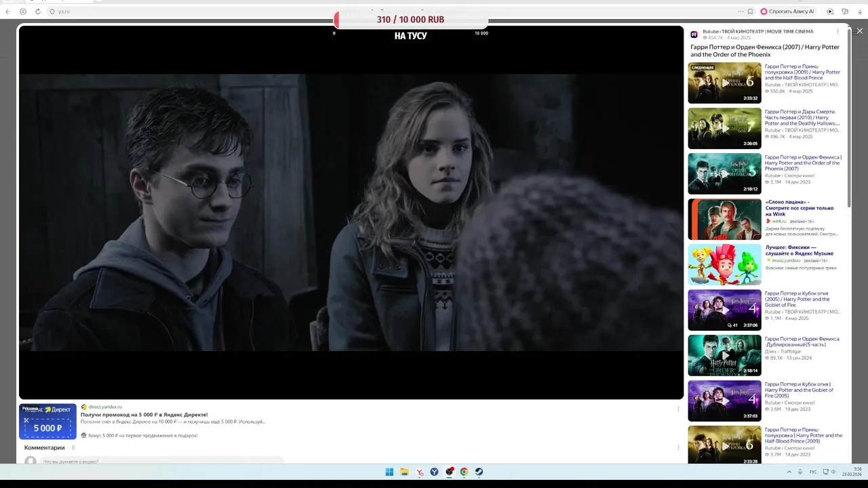Open browser downloads arrow icon
The height and width of the screenshot is (488, 868).
pyautogui.click(x=860, y=12)
